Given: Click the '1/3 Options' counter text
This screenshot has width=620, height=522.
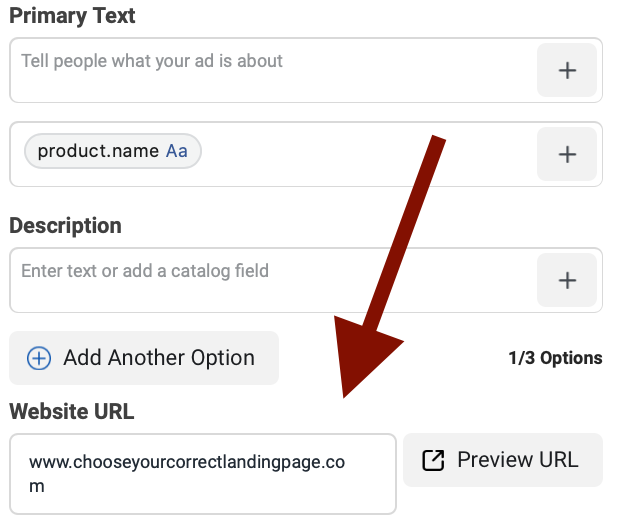Looking at the screenshot, I should tap(555, 358).
